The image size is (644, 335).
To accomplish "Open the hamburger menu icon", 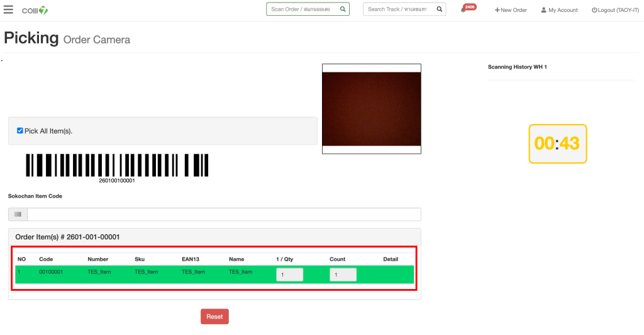I will coord(8,9).
